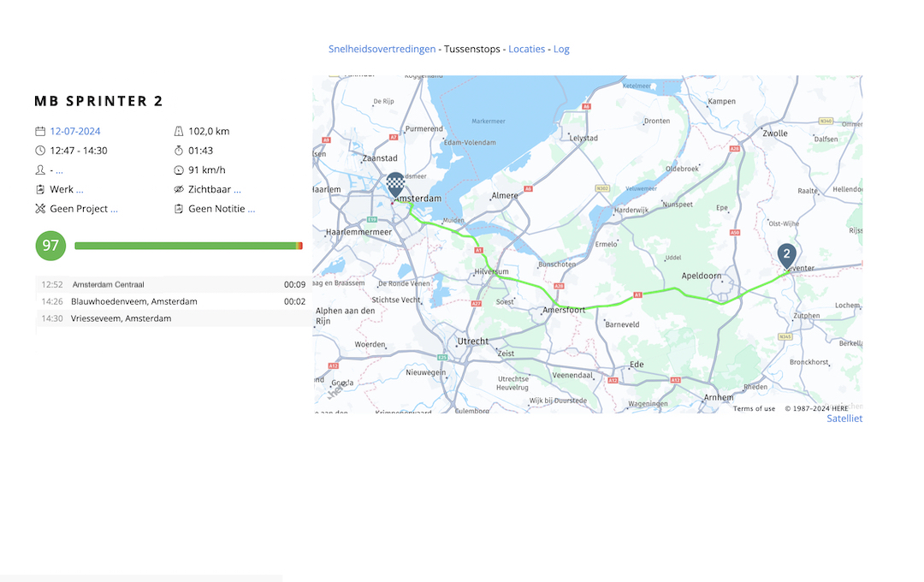Image resolution: width=924 pixels, height=582 pixels.
Task: Click the driver person icon
Action: (x=39, y=170)
